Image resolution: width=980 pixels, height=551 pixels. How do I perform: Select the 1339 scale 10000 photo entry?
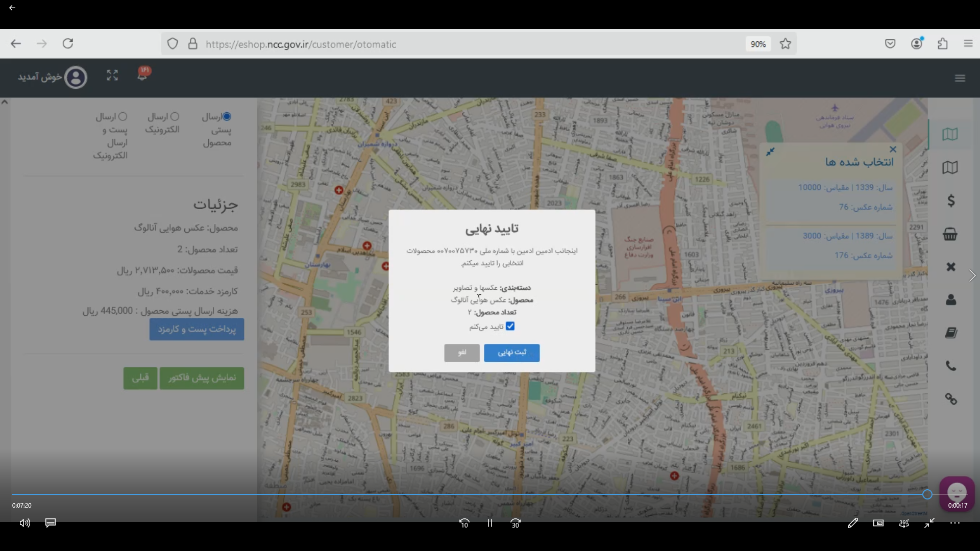coord(831,197)
